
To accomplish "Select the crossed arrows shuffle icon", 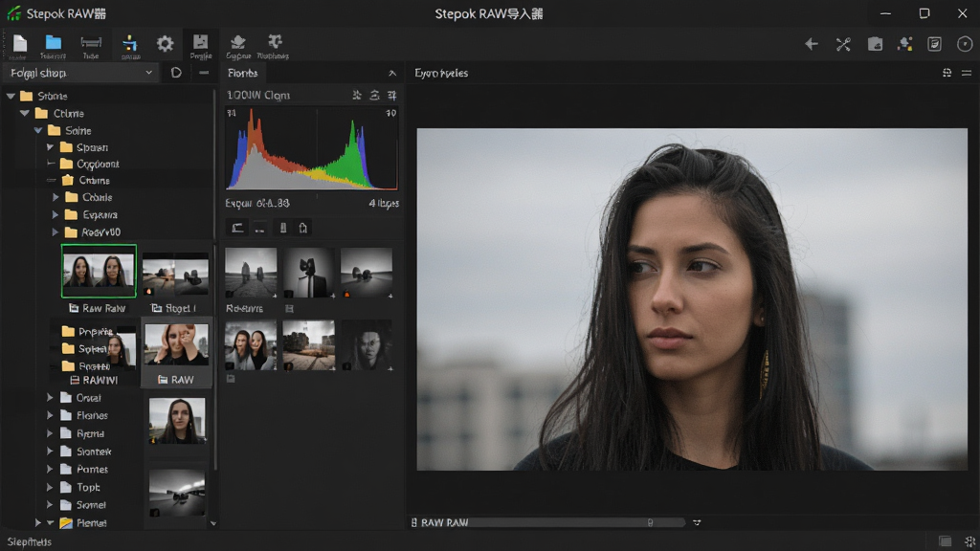I will tap(843, 44).
